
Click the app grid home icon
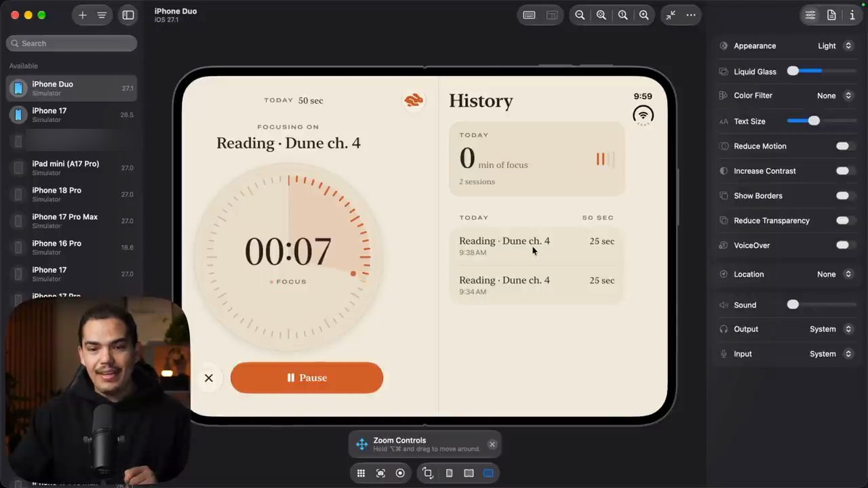tap(361, 473)
